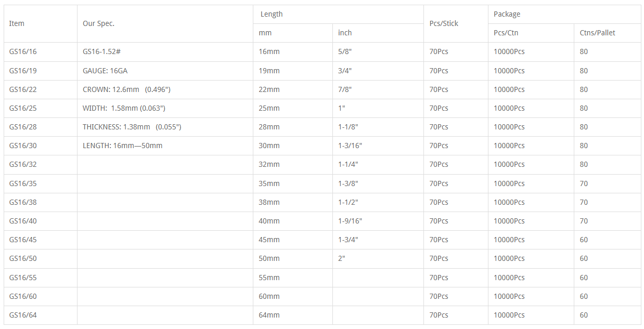Select the 1-3/16" inch cell
The width and height of the screenshot is (644, 329).
[378, 146]
